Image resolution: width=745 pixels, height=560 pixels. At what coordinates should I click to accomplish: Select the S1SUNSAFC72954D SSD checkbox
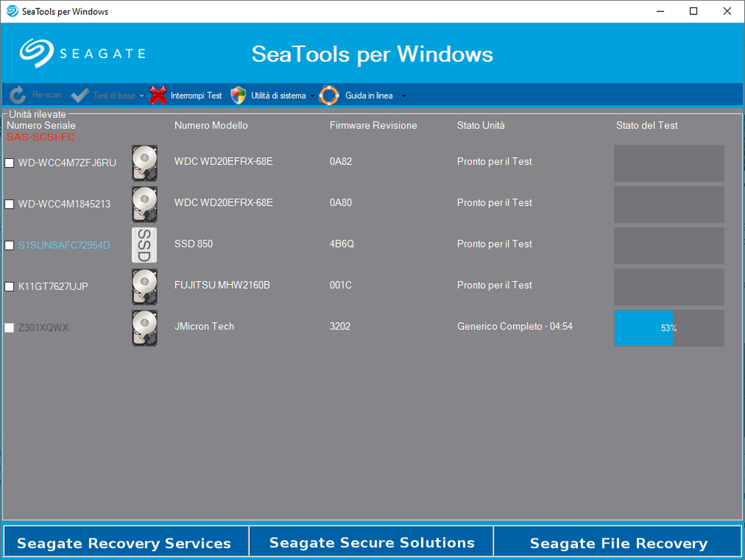9,245
